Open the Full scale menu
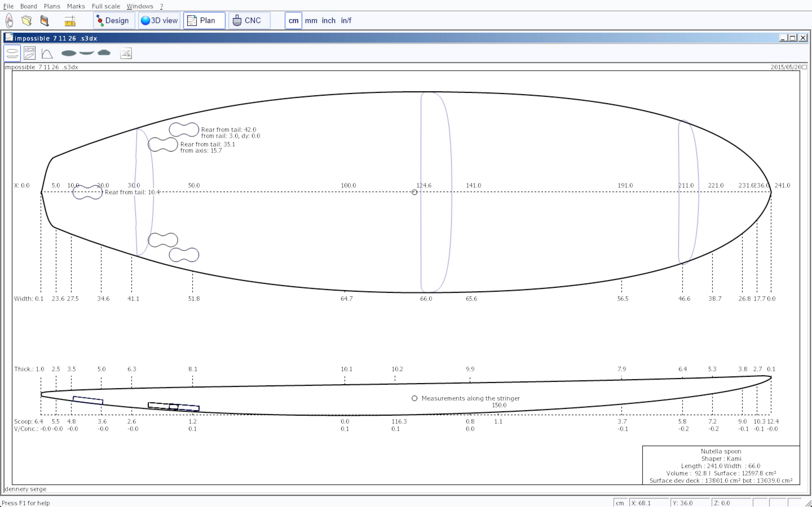812x507 pixels. [106, 6]
